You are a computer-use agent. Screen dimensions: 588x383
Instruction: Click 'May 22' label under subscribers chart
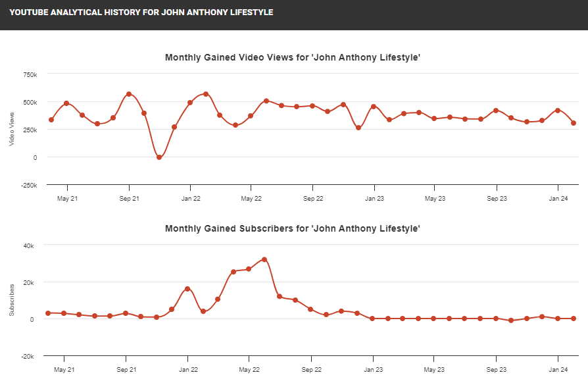[x=249, y=369]
